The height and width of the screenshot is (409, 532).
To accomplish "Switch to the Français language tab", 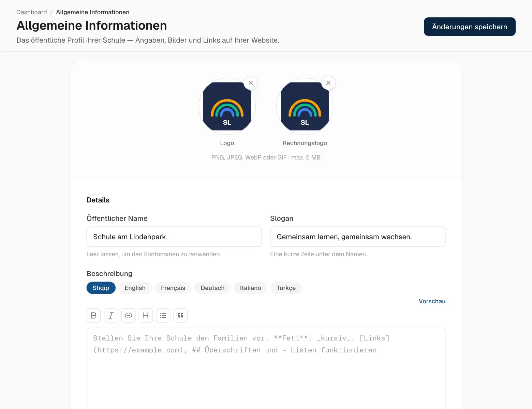I will [x=173, y=288].
